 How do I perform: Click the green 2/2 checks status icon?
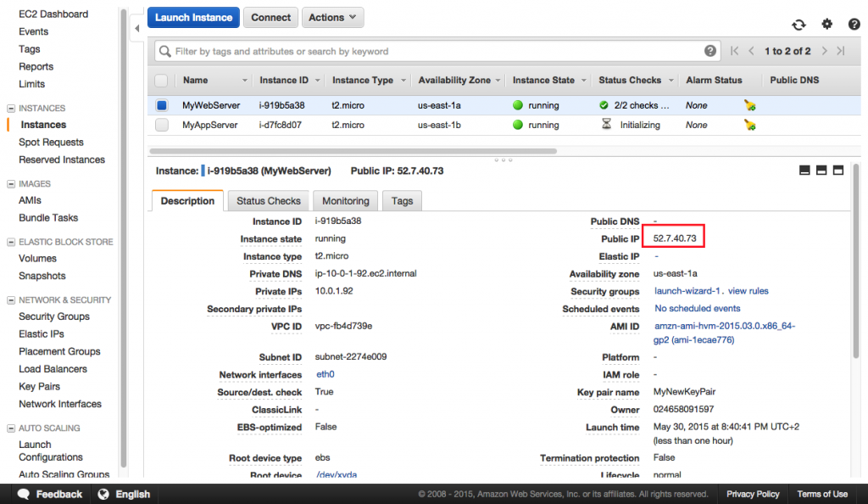[x=604, y=105]
